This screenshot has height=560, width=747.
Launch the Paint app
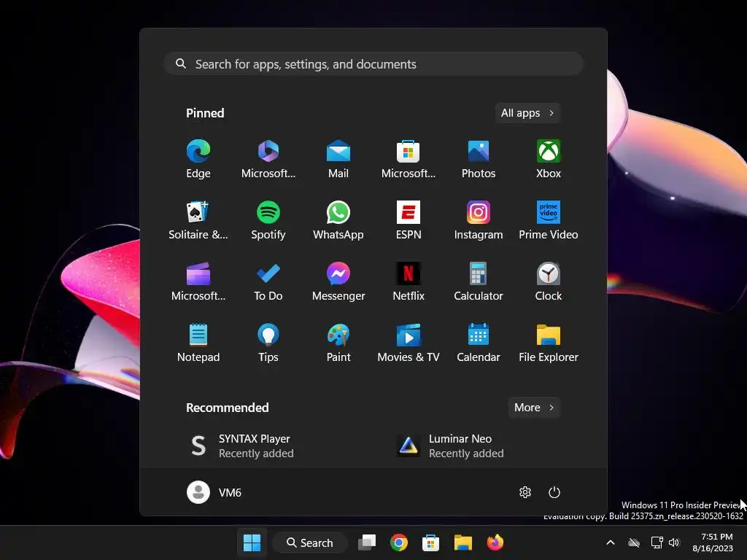[x=338, y=343]
